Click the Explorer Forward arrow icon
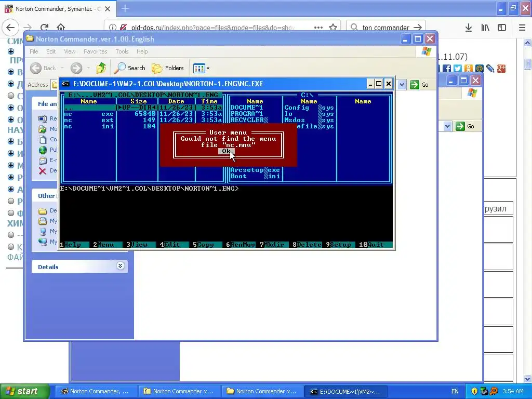 (x=76, y=68)
